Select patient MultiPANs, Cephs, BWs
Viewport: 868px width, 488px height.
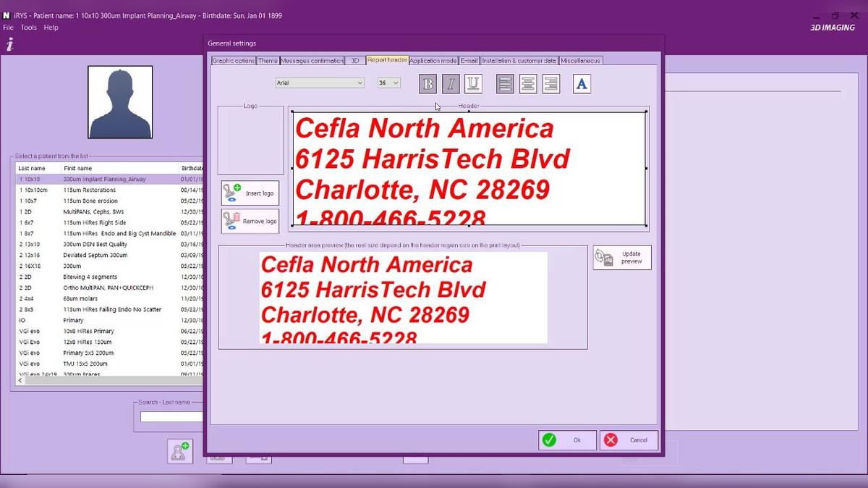click(110, 211)
